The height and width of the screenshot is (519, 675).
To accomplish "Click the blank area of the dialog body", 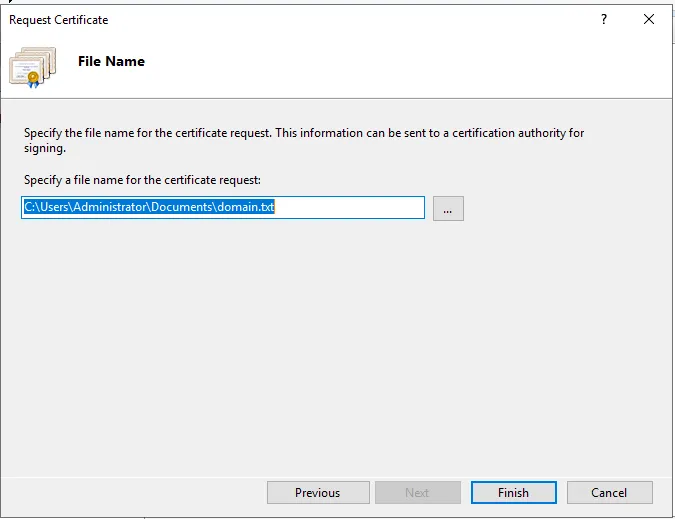I will 337,340.
